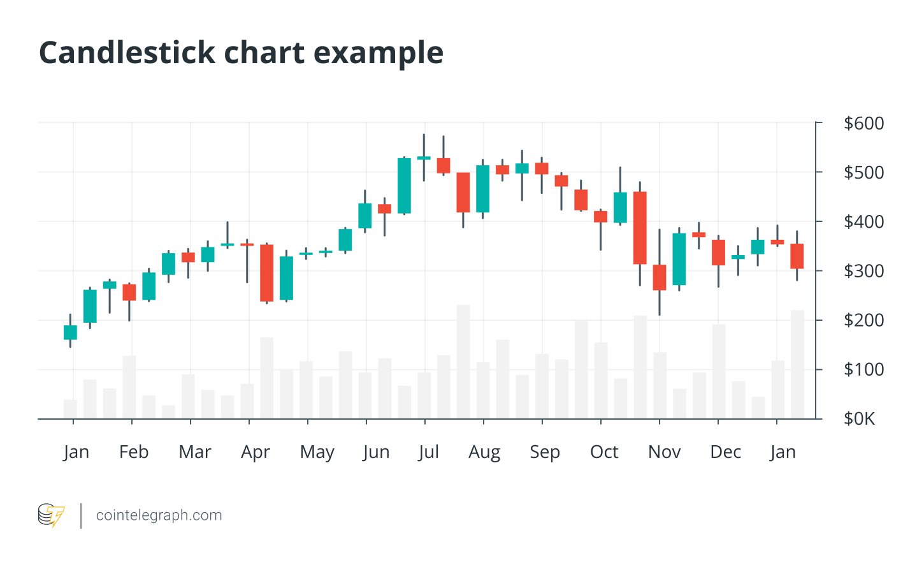Select the $0K price axis label
924x567 pixels.
859,419
